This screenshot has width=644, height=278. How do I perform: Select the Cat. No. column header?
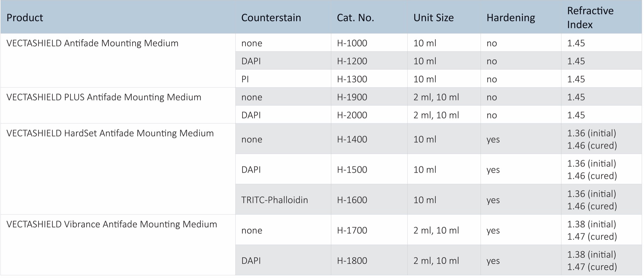coord(355,17)
